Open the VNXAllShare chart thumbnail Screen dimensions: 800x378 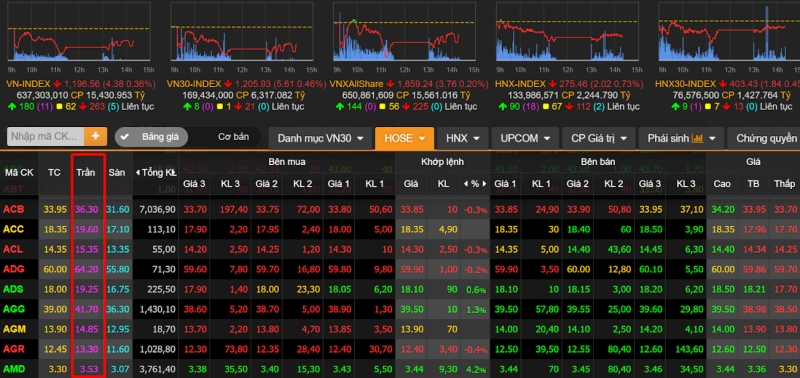point(404,32)
